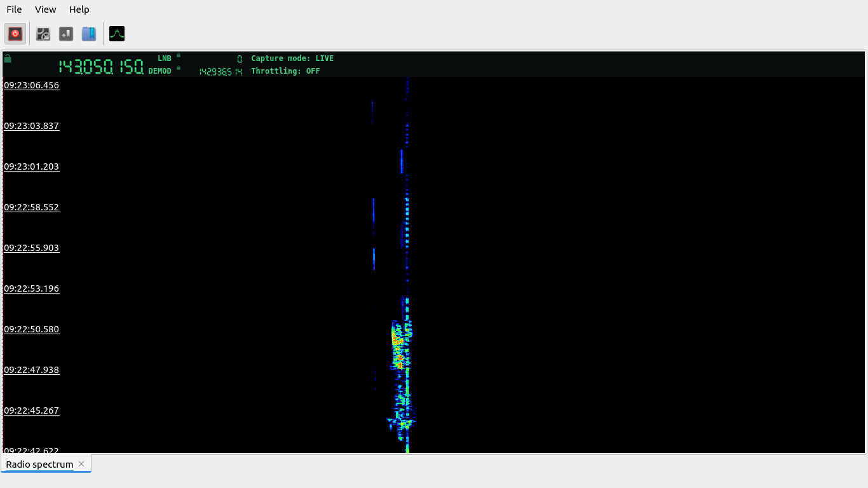This screenshot has width=868, height=488.
Task: Click the 09:22:47.938 waterfall timestamp
Action: tap(31, 370)
